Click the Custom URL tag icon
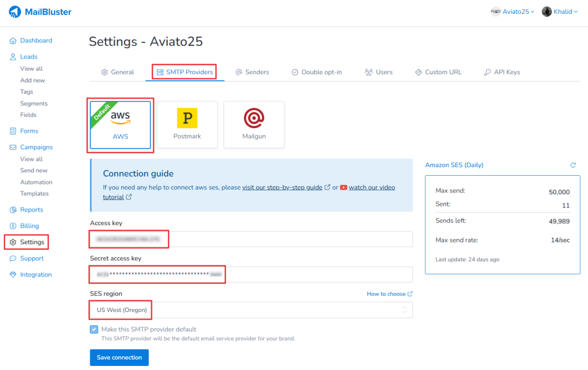The image size is (588, 370). 419,72
